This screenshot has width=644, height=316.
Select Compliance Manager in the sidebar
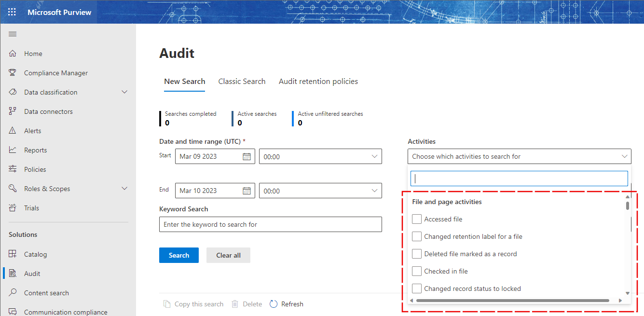pos(55,72)
